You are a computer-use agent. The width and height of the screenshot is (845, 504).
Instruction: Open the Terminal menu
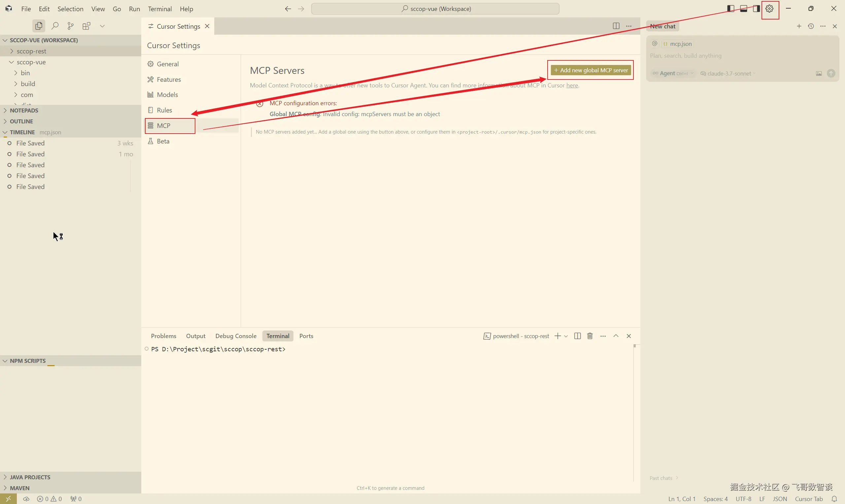160,9
